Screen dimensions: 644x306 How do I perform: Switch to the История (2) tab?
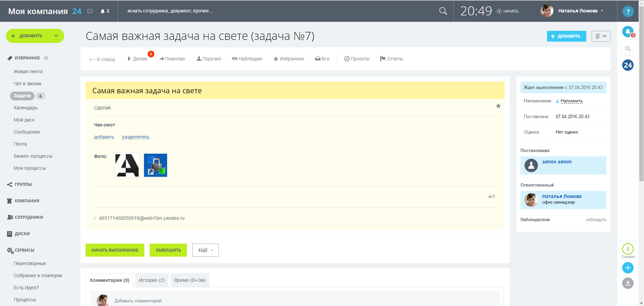pos(152,280)
